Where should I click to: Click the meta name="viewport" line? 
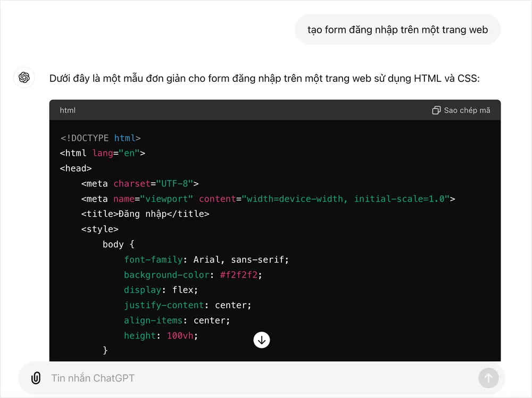[268, 199]
